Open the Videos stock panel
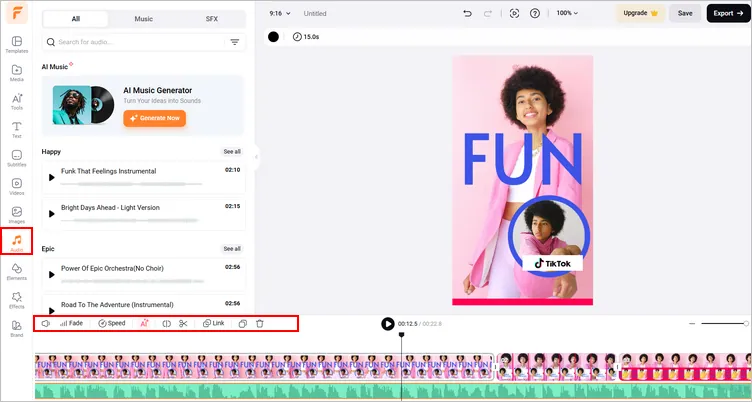 (x=17, y=187)
